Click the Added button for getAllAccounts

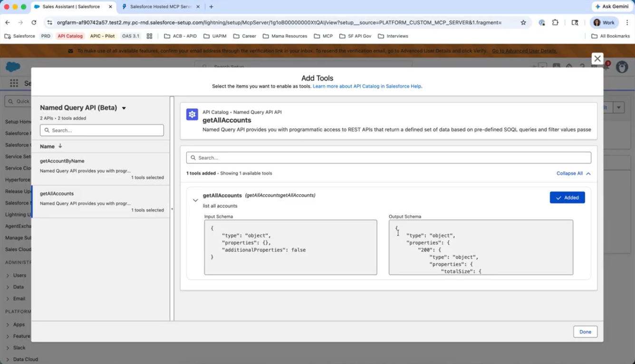pyautogui.click(x=567, y=198)
